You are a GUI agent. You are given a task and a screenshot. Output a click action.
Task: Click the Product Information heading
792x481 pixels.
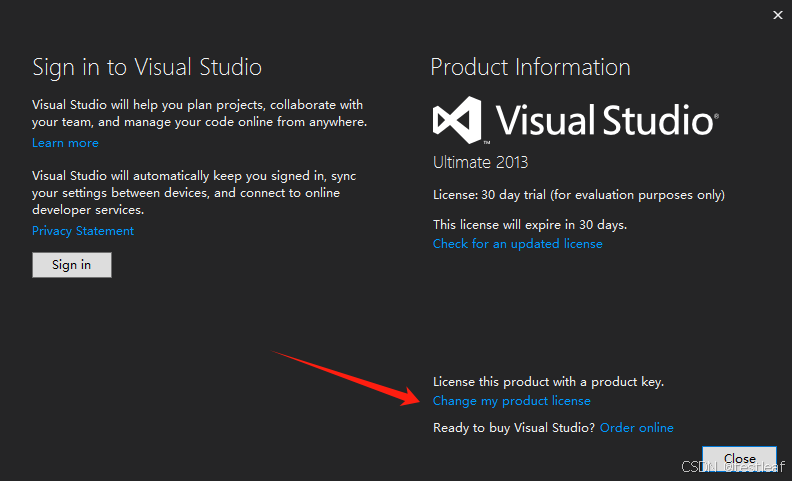[x=530, y=67]
